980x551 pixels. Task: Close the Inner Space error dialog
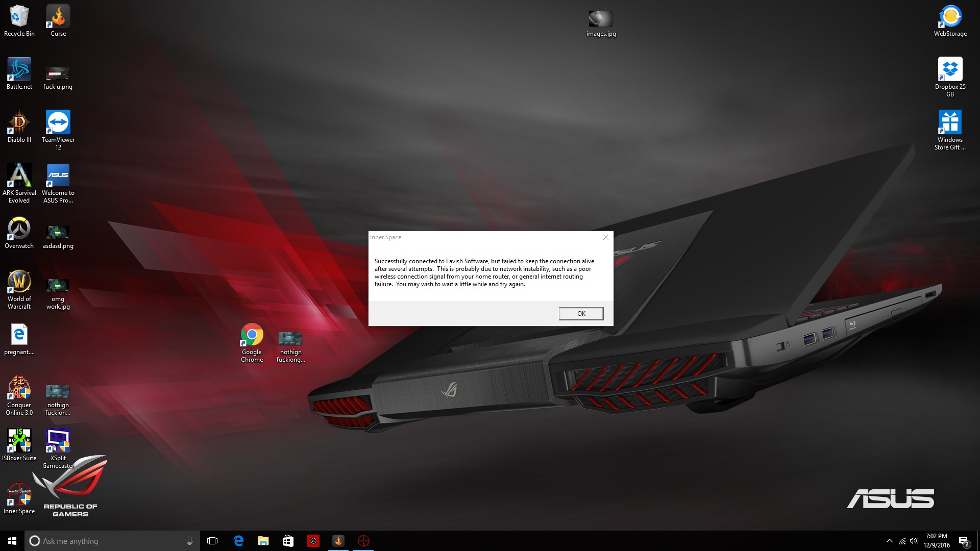[x=606, y=237]
